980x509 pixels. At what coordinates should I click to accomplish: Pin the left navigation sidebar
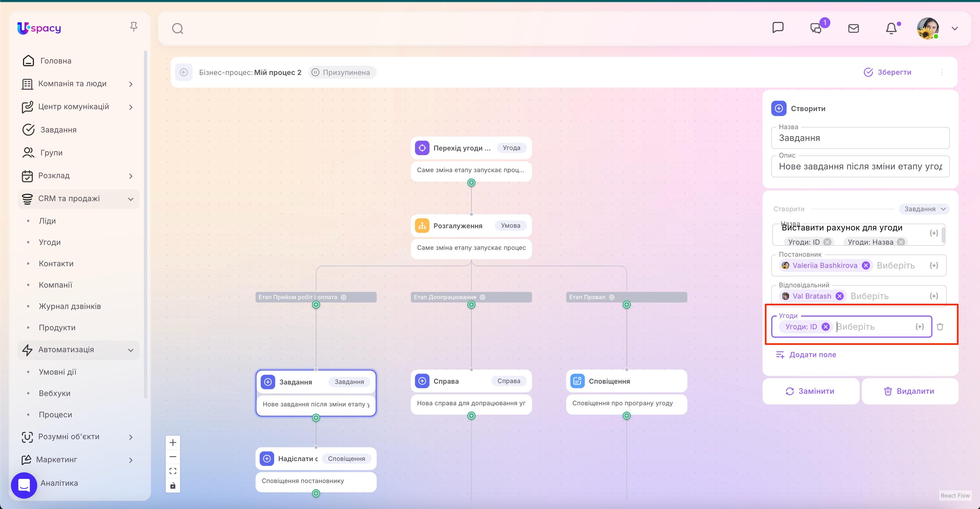[x=134, y=26]
